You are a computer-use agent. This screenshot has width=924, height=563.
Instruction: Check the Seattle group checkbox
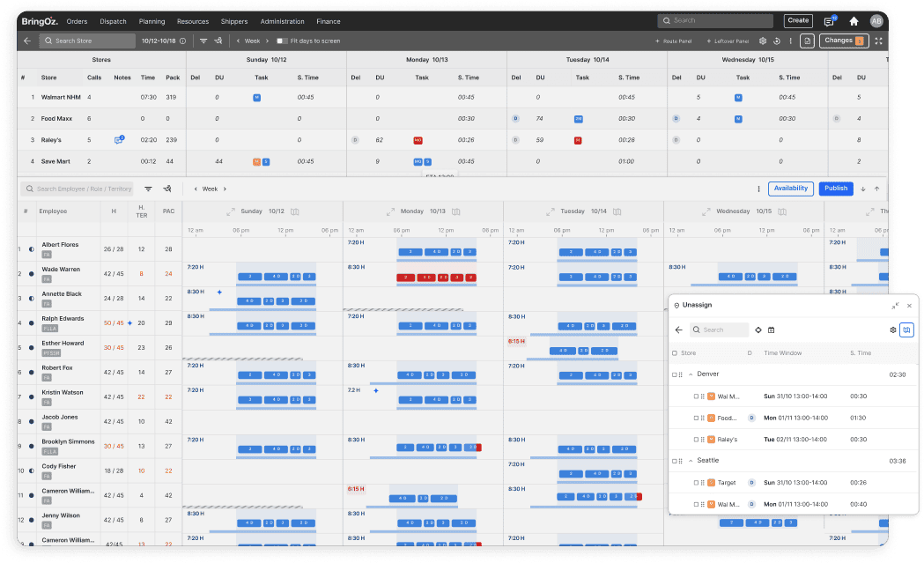pyautogui.click(x=674, y=461)
